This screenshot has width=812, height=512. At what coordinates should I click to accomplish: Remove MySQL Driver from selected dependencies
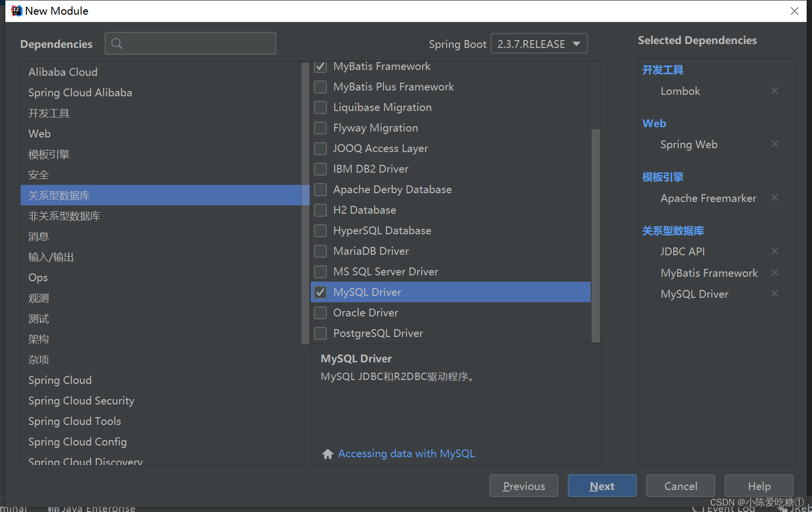pos(775,293)
